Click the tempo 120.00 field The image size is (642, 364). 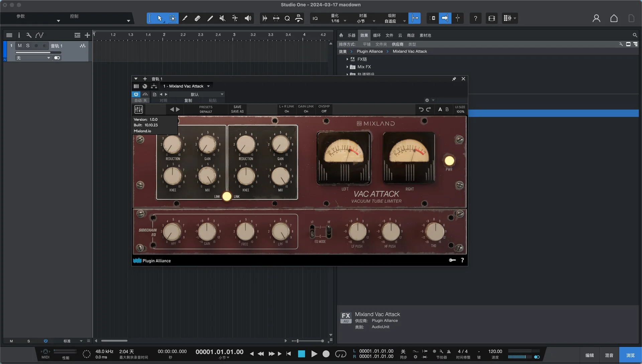coord(495,351)
